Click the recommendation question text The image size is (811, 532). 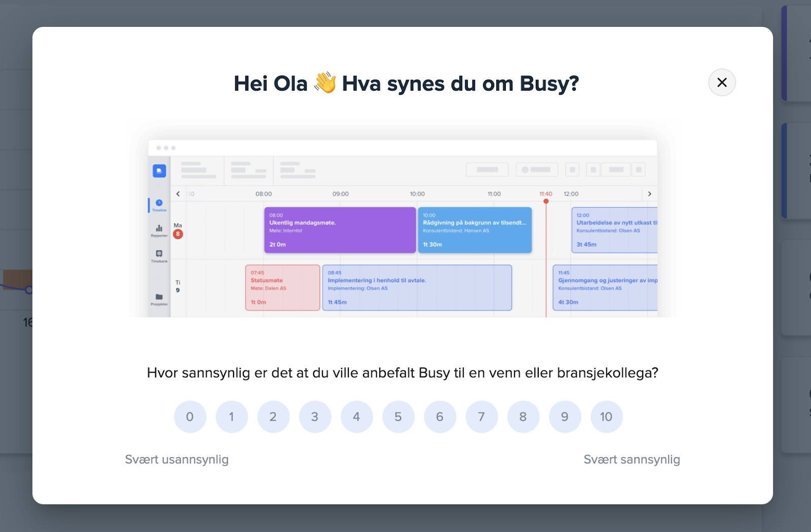(402, 373)
